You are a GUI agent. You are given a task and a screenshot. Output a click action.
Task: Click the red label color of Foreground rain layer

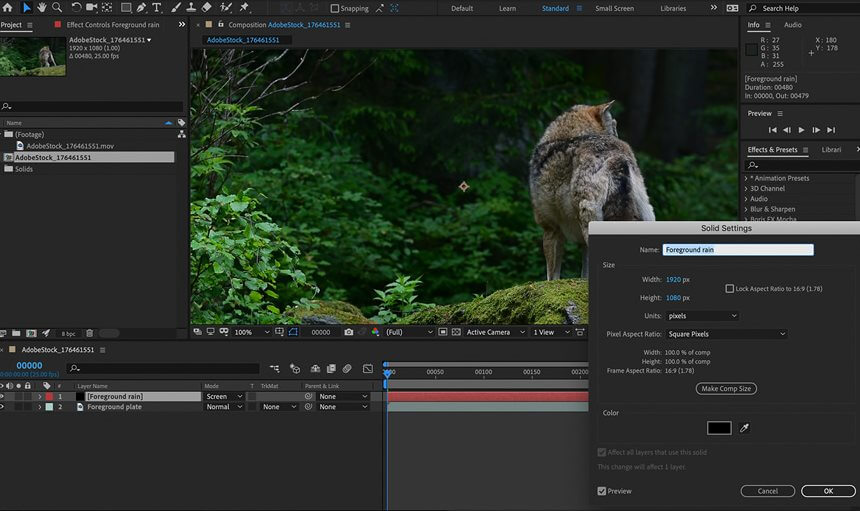(x=49, y=396)
